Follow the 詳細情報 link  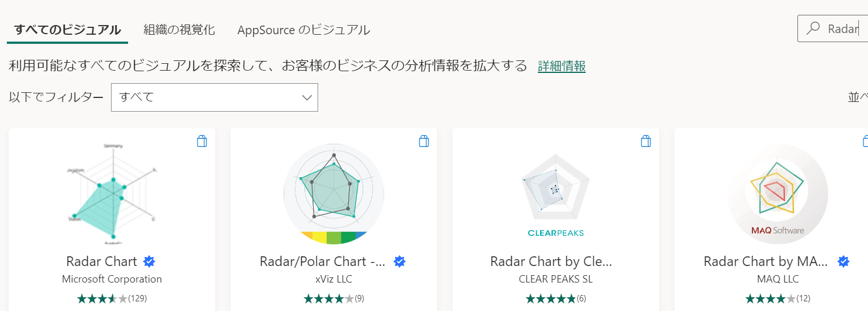pyautogui.click(x=561, y=66)
